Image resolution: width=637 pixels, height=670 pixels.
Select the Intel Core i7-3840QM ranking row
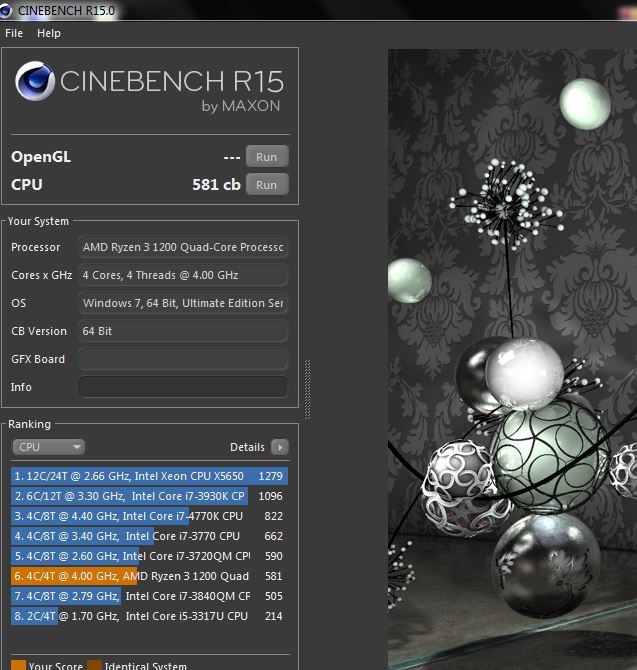tap(149, 596)
